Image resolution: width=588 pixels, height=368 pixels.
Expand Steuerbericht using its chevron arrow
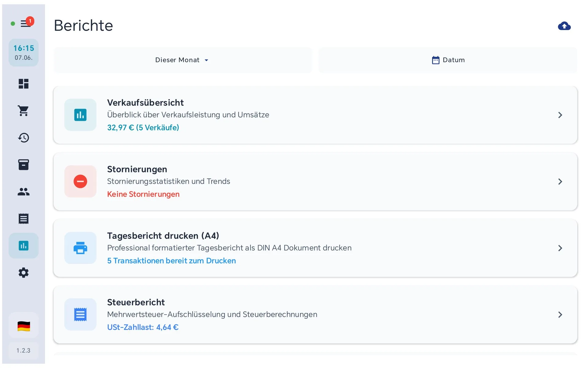560,315
